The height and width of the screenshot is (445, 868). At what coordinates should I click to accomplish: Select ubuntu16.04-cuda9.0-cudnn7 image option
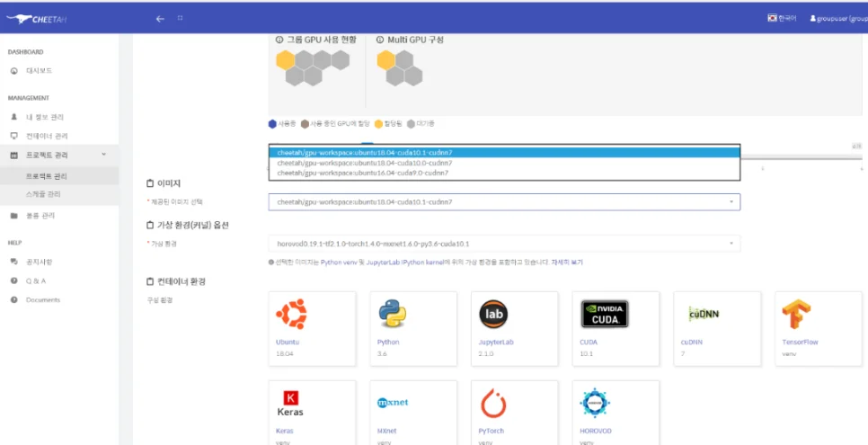[364, 173]
